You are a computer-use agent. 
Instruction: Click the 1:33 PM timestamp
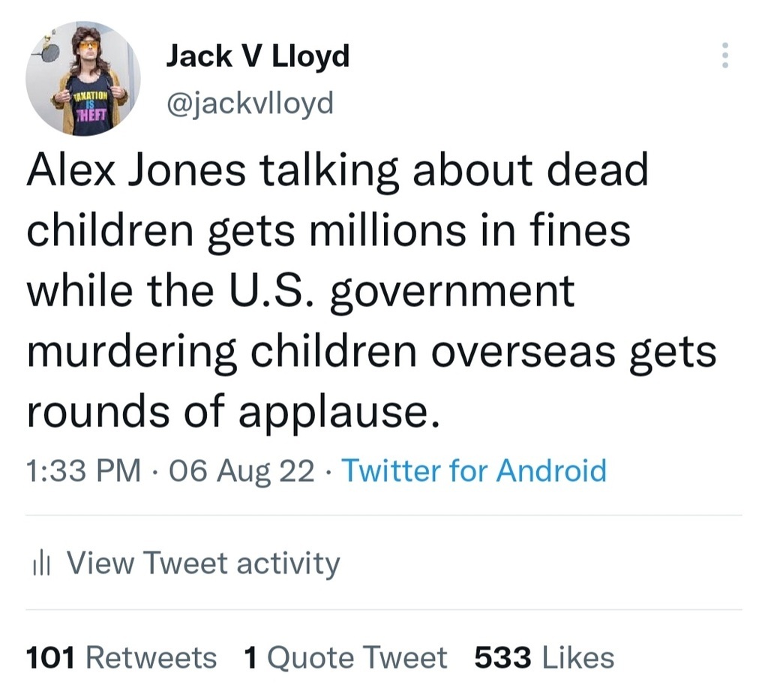(x=82, y=470)
